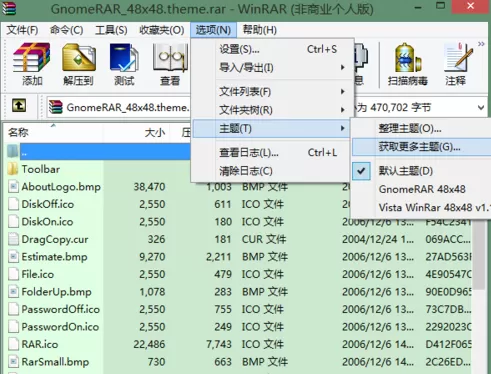Select the Estimate.bmp file name
Screen dimensions: 491x374
click(x=54, y=257)
